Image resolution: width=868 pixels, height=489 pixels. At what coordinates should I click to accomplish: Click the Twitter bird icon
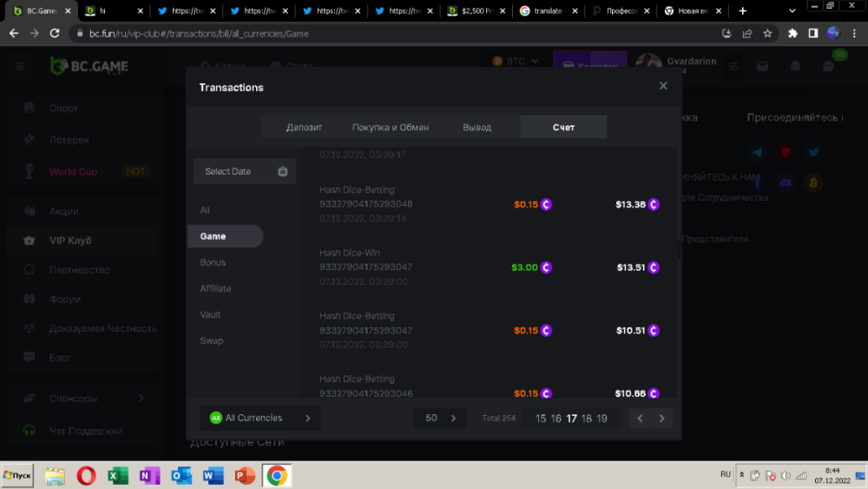[813, 153]
